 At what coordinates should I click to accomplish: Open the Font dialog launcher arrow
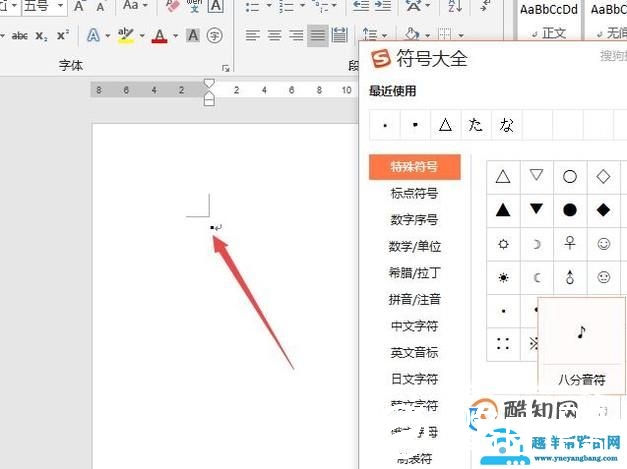click(226, 68)
